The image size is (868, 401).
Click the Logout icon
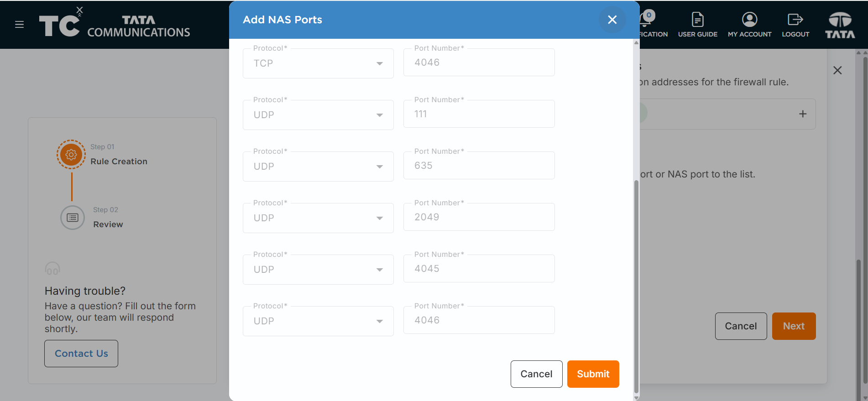pyautogui.click(x=795, y=20)
